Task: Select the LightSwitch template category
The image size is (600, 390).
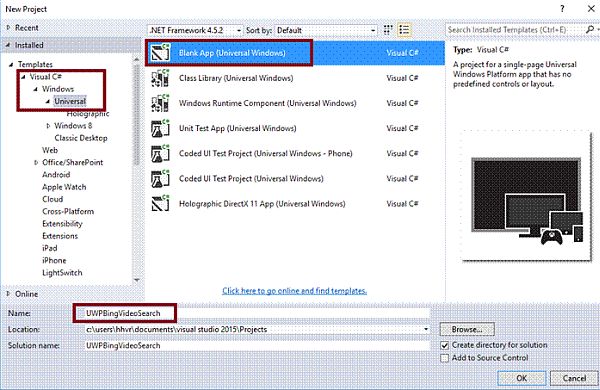Action: pos(62,273)
